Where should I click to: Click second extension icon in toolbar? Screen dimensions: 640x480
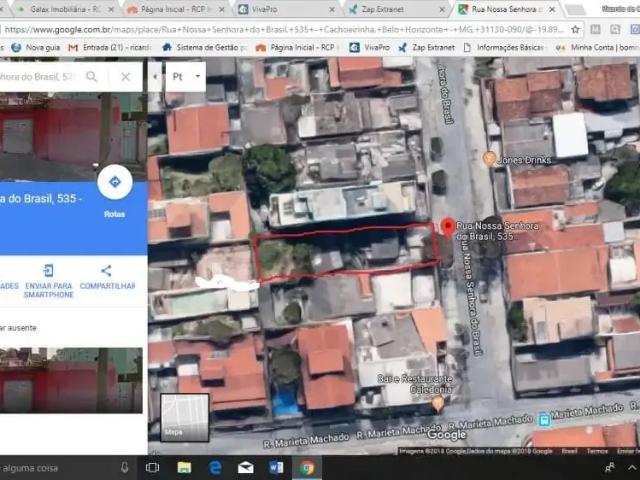pos(615,29)
